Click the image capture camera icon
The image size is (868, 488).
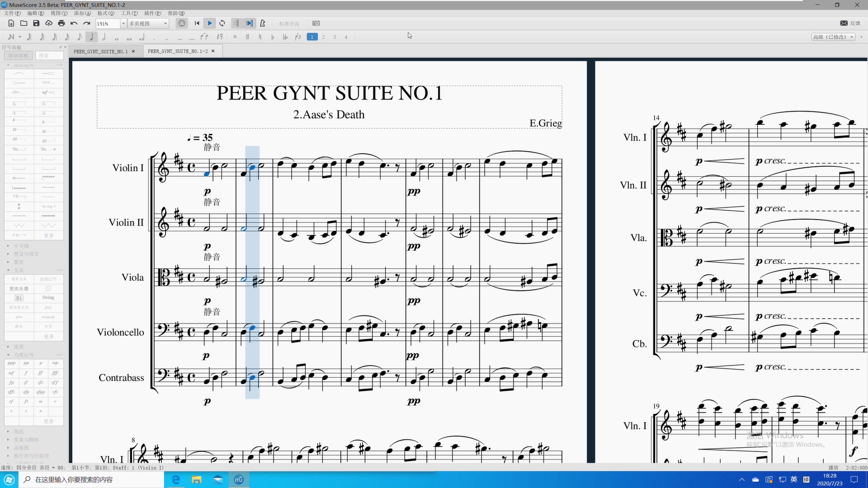[x=316, y=23]
